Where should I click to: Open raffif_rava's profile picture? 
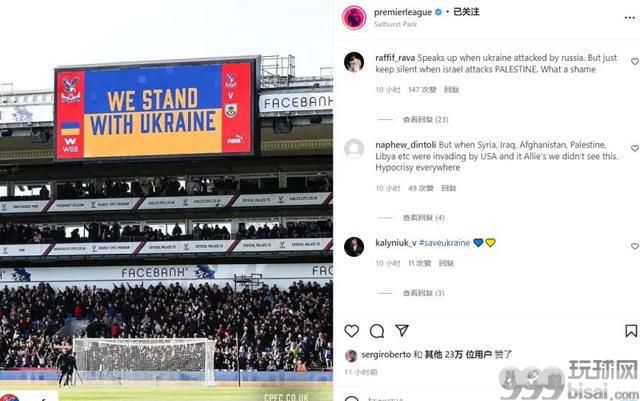[354, 62]
